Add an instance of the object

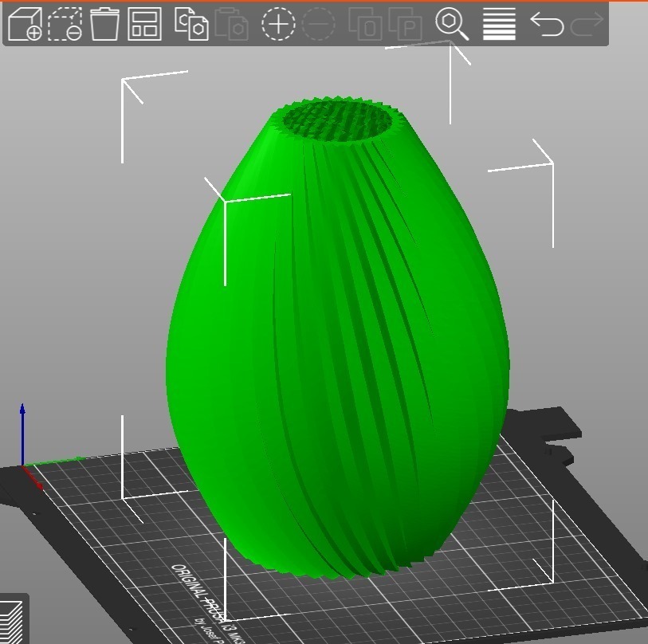pyautogui.click(x=277, y=25)
